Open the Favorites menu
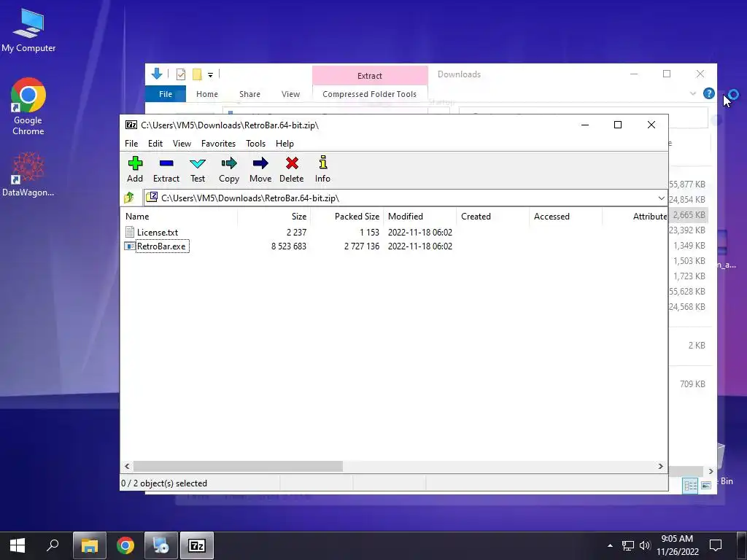The image size is (747, 560). tap(219, 144)
